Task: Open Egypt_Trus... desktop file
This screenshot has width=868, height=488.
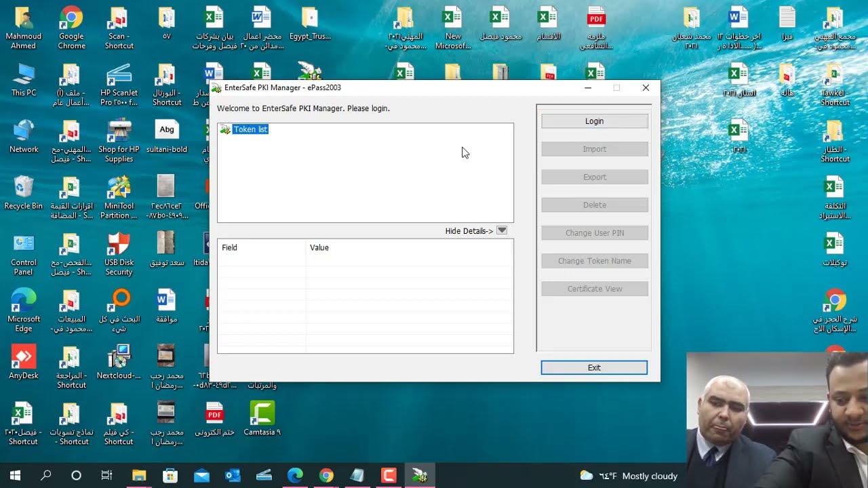Action: click(310, 24)
